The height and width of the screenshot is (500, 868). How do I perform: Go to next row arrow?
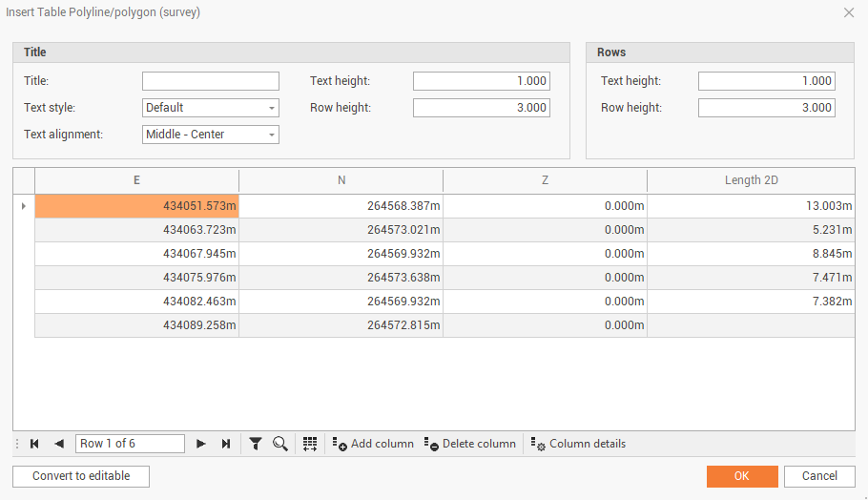201,444
